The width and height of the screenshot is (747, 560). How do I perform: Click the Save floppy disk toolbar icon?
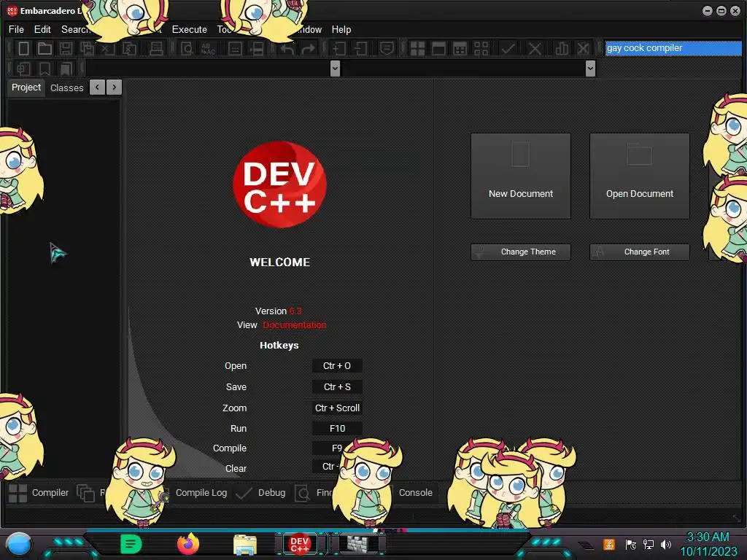pos(66,49)
